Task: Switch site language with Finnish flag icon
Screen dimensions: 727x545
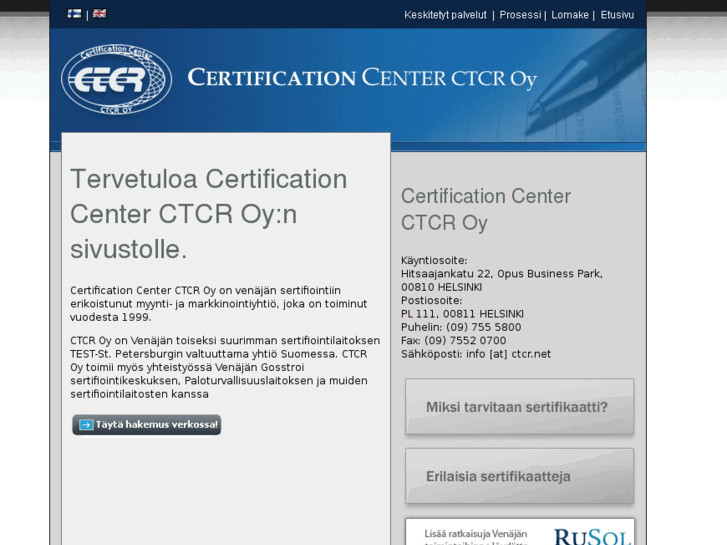Action: tap(74, 14)
